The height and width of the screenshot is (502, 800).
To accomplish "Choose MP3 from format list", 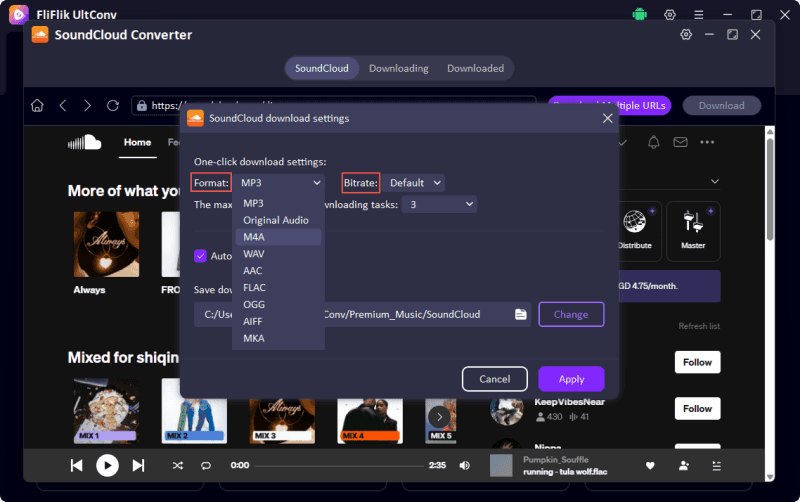I will (278, 203).
